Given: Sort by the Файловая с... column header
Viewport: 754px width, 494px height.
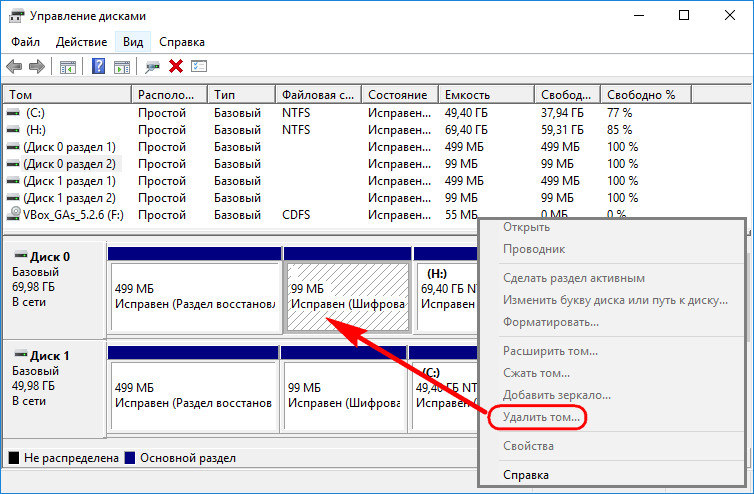Looking at the screenshot, I should click(x=319, y=95).
